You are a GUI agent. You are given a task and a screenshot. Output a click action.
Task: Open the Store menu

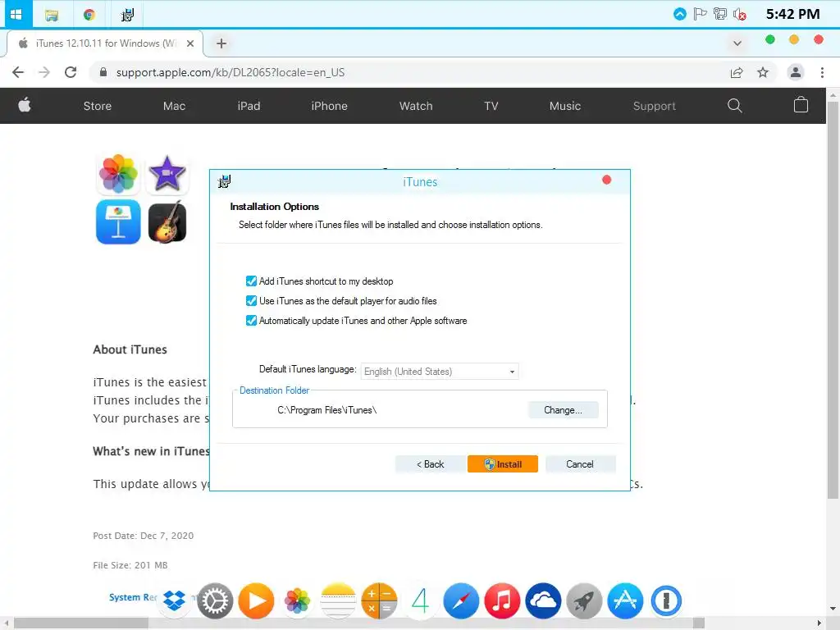[x=98, y=106]
